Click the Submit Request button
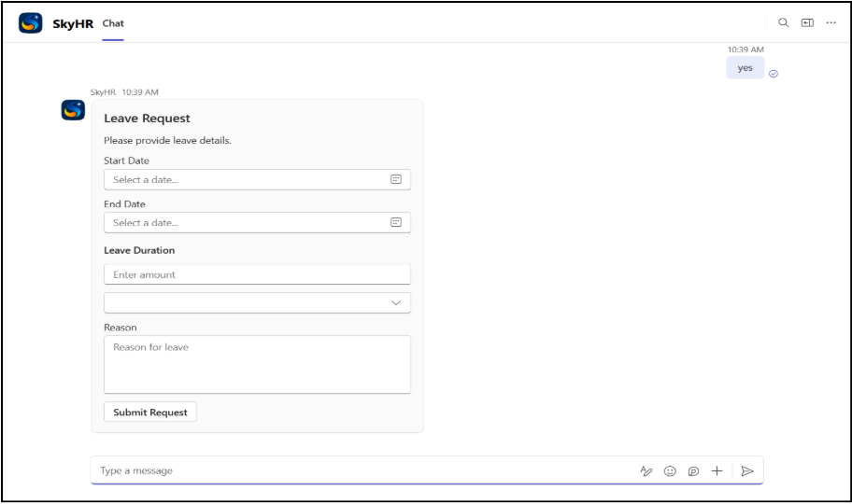The image size is (852, 504). pyautogui.click(x=150, y=413)
